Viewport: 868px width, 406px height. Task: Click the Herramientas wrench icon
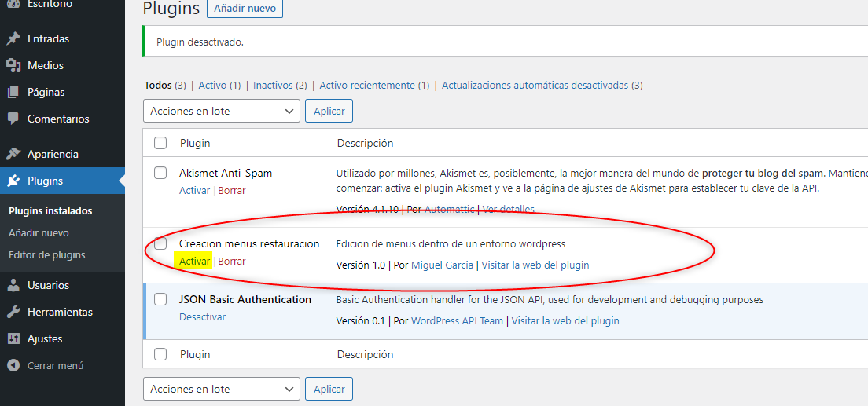click(x=13, y=312)
